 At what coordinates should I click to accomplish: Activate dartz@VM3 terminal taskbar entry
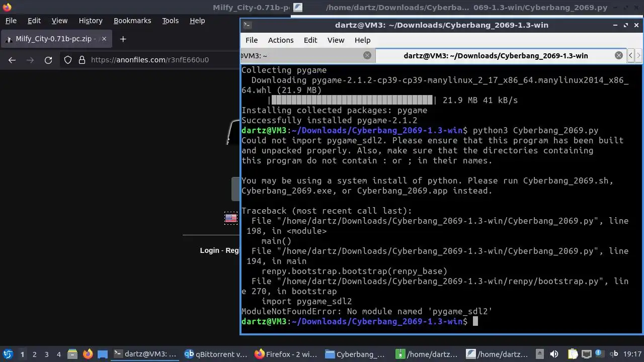[145, 354]
